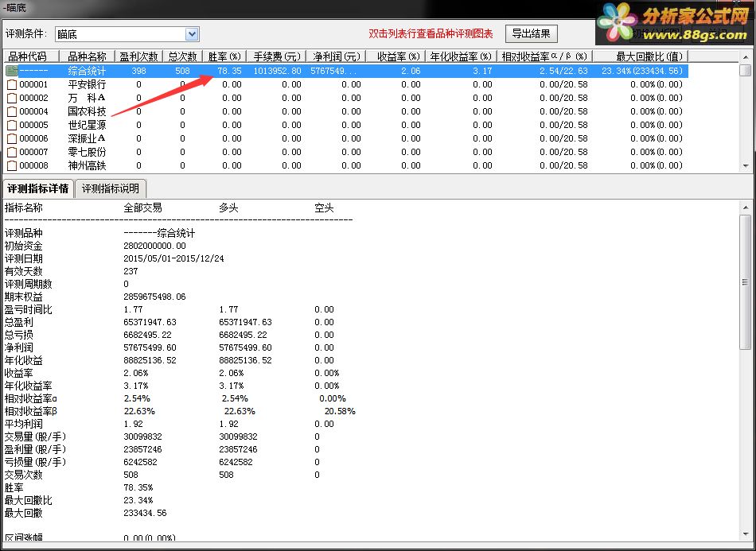Click the document icon beside 000006
The height and width of the screenshot is (551, 756).
pyautogui.click(x=12, y=138)
